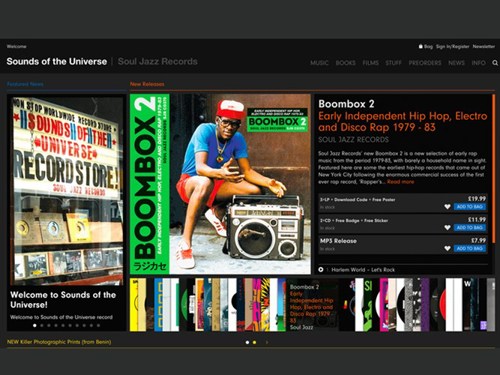
Task: Open the Newsletter link
Action: pos(484,46)
